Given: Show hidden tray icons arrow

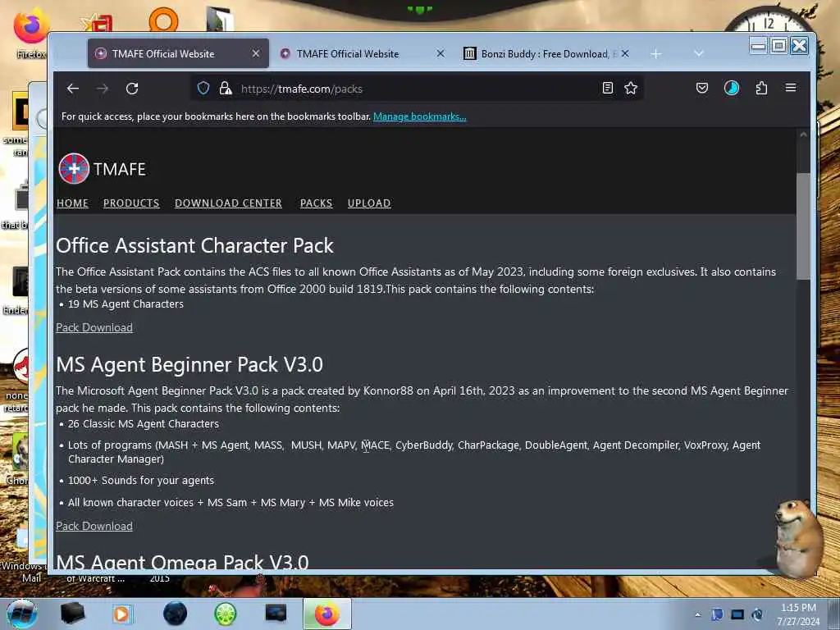Looking at the screenshot, I should coord(697,615).
